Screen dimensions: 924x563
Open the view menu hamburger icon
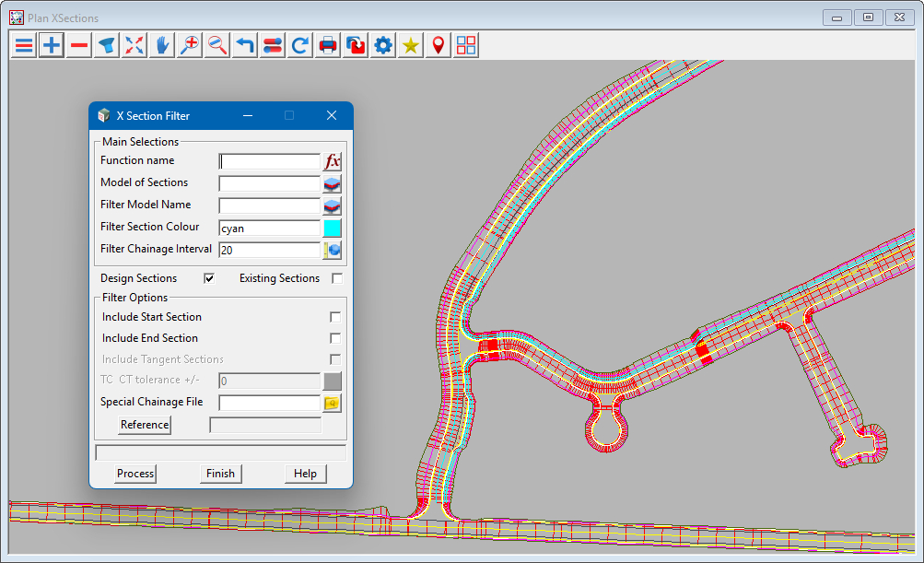pos(24,45)
